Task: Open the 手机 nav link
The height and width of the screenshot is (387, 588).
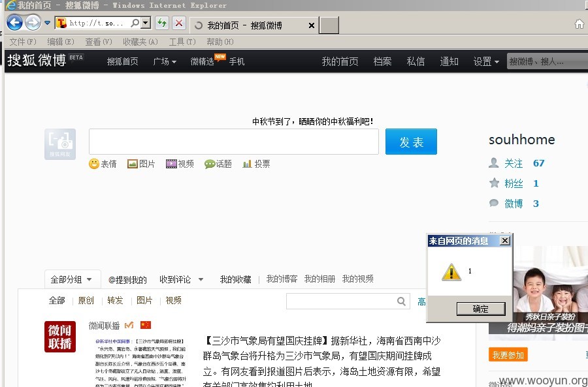Action: (237, 61)
